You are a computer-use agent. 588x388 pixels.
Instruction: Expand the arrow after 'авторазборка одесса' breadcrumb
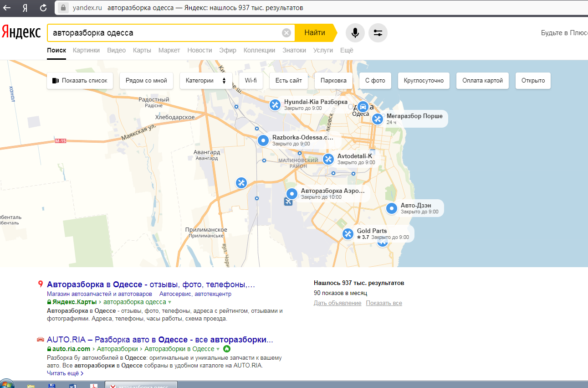(169, 302)
